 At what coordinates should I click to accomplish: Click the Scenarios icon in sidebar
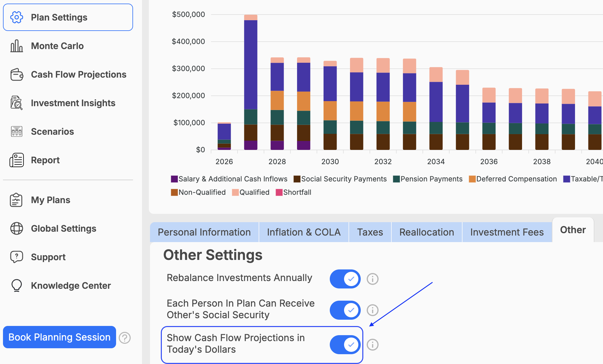click(x=17, y=131)
